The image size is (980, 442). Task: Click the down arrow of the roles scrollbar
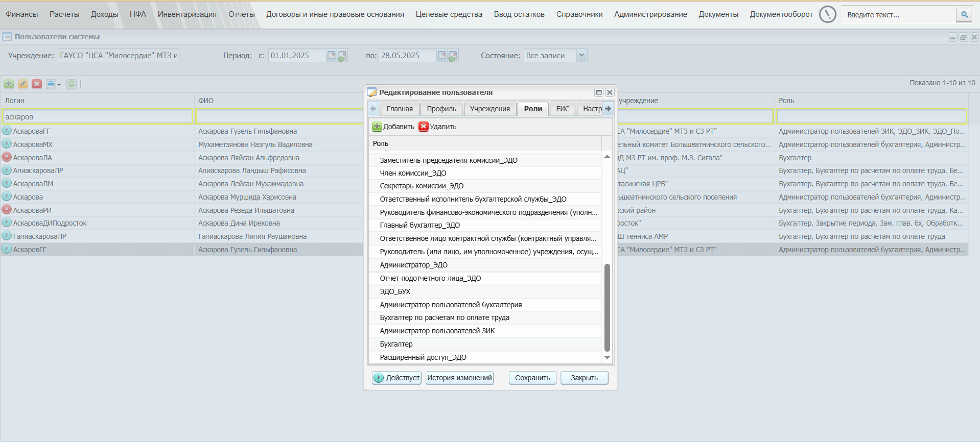pos(607,357)
